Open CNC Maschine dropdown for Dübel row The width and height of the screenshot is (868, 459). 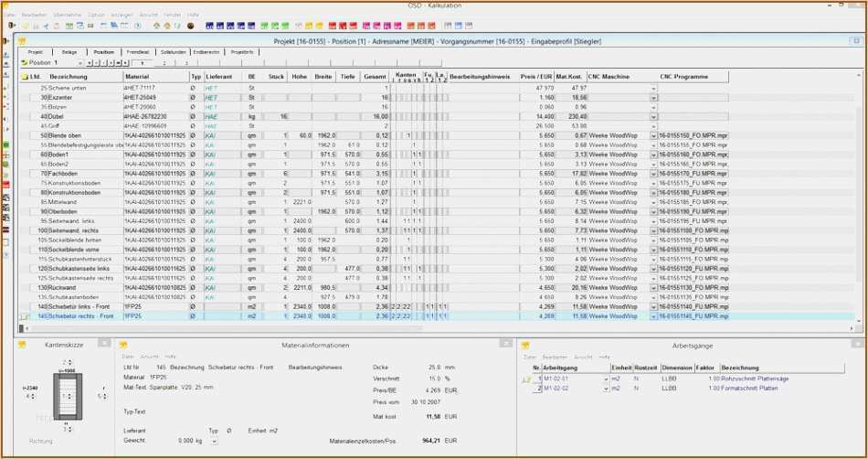point(653,117)
